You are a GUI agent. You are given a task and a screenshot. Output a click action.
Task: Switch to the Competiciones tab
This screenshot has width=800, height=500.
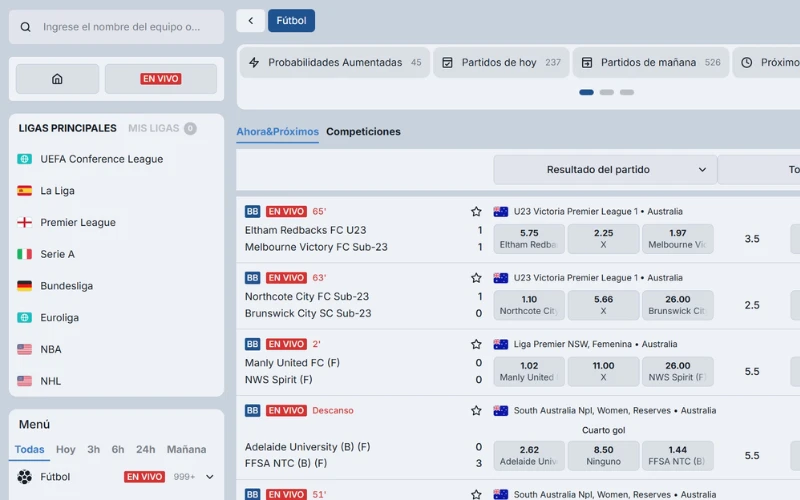(x=363, y=132)
